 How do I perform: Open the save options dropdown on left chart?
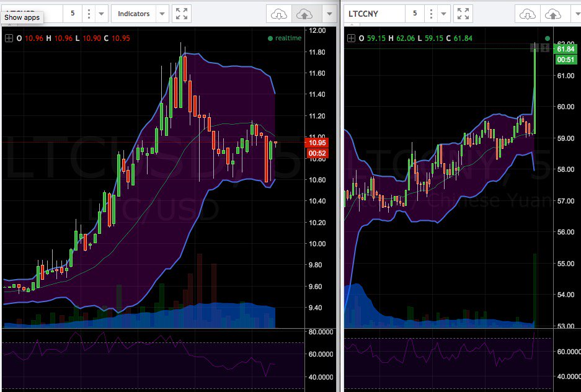point(329,14)
